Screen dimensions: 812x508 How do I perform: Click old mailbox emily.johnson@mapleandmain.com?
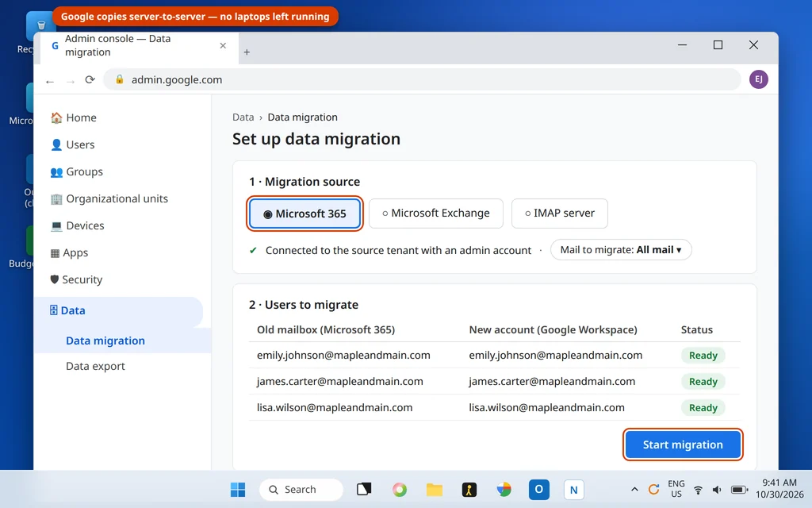(343, 355)
